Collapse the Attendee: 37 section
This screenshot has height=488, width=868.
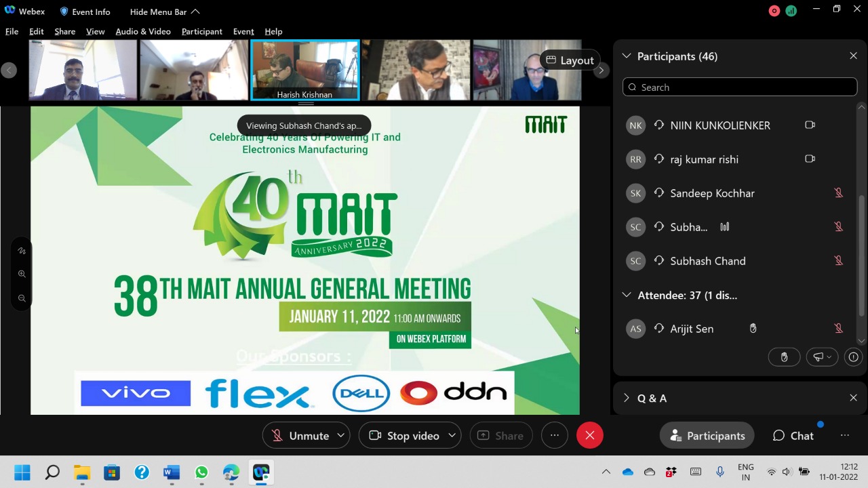tap(626, 295)
